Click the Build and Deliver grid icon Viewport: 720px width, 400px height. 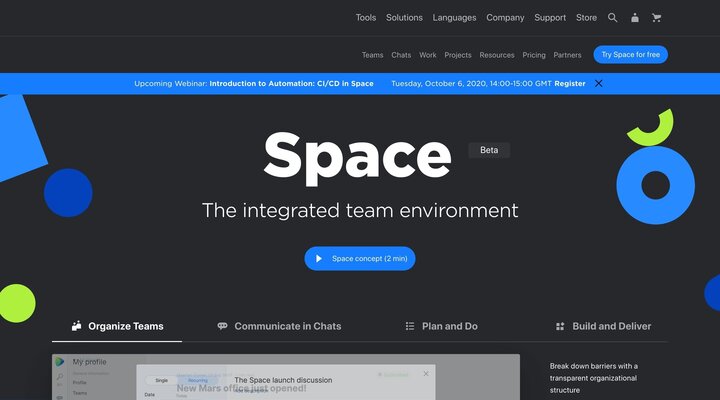pyautogui.click(x=560, y=326)
